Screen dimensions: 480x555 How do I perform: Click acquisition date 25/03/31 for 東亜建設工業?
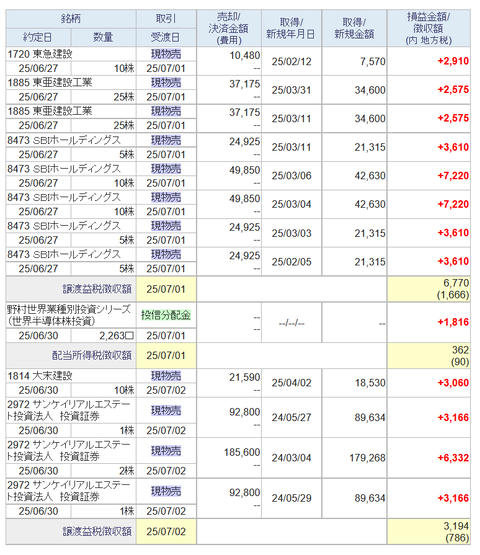[291, 90]
